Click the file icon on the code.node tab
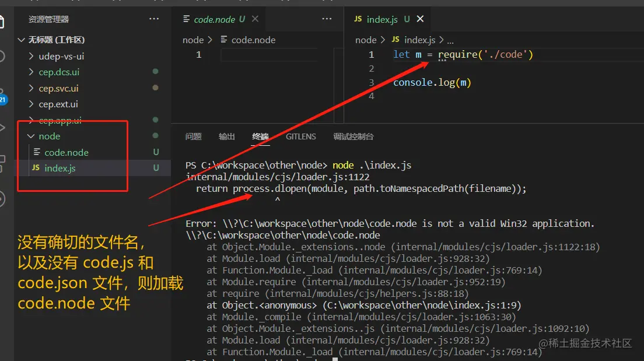This screenshot has height=361, width=644. click(x=187, y=19)
